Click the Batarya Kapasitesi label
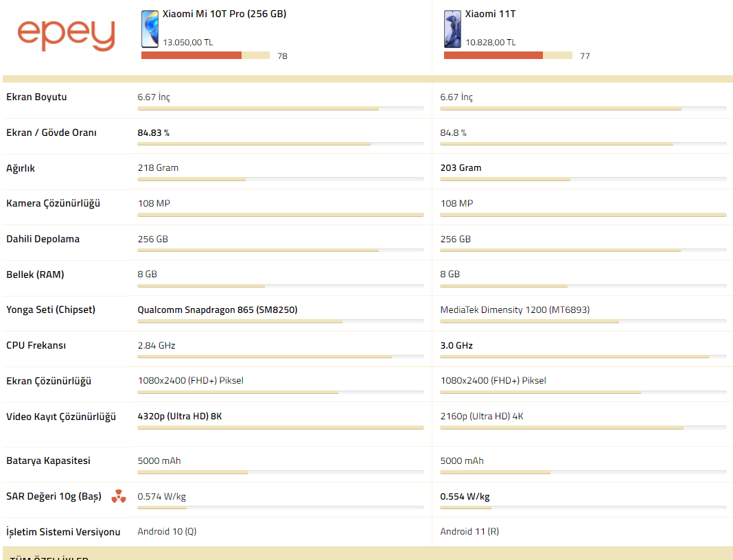Image resolution: width=733 pixels, height=560 pixels. click(48, 461)
